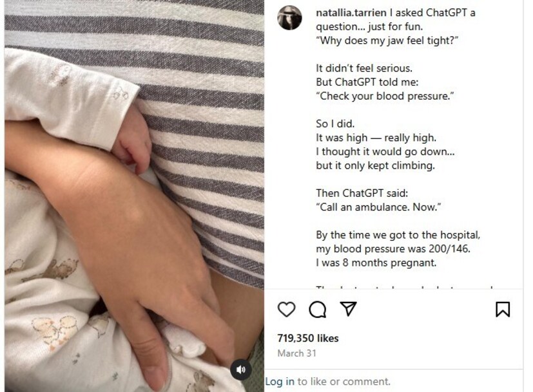The image size is (533, 392).
Task: Click the caption text "I was 8 months pregnant."
Action: click(x=376, y=263)
